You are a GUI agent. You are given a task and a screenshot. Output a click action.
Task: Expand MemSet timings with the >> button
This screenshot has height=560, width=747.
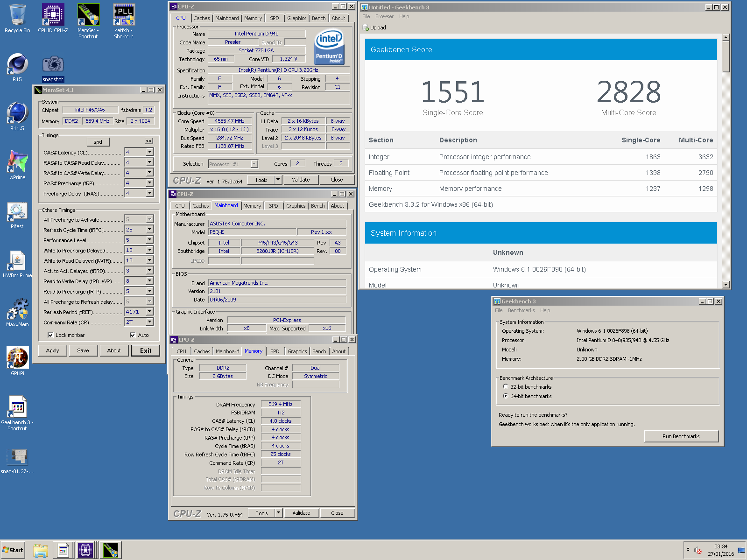point(149,141)
